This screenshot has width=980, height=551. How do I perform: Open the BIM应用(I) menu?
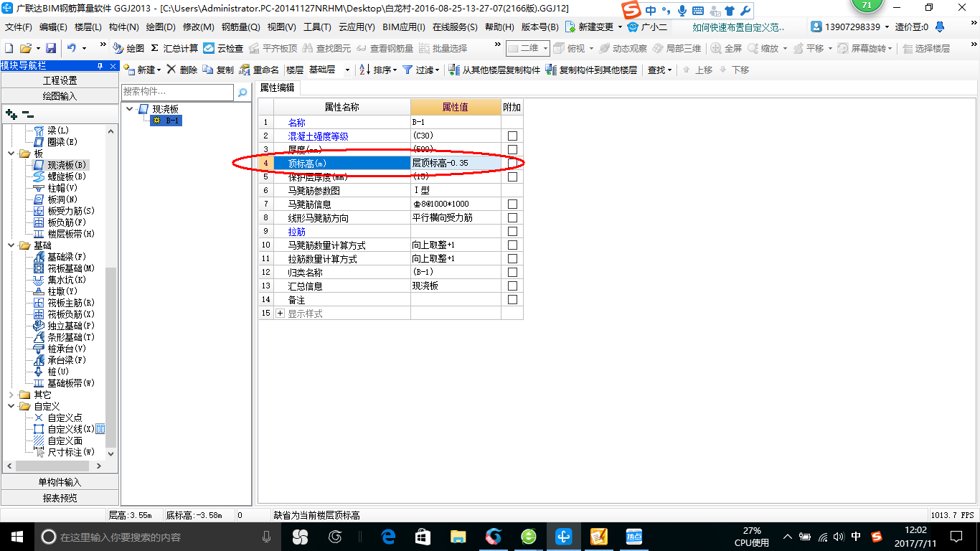coord(404,27)
